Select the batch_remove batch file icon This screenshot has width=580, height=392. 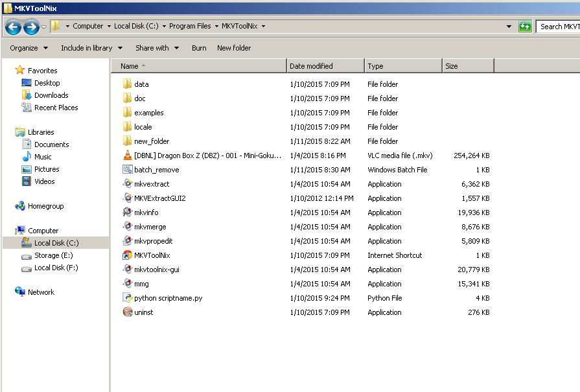coord(127,169)
